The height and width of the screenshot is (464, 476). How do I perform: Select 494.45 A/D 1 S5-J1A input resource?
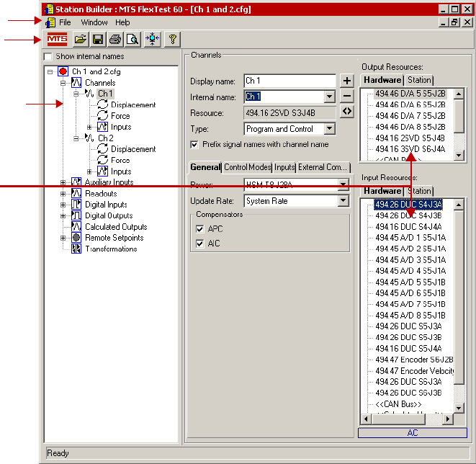(410, 238)
